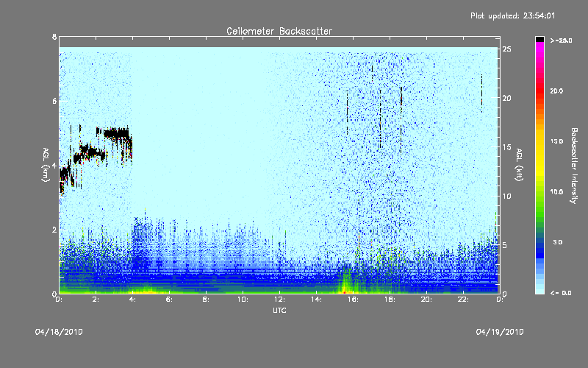
Task: Click the '15' kft tick on right axis
Action: tap(506, 147)
